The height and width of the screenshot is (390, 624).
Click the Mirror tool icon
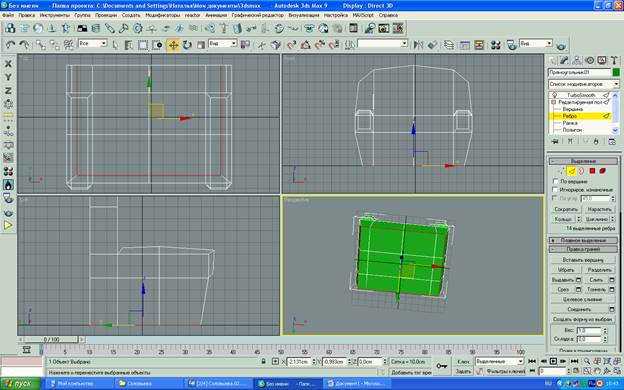418,45
